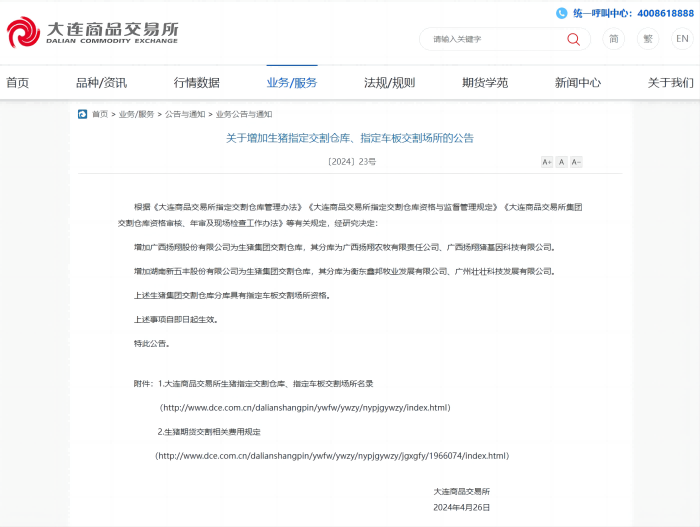Click the designated warehouse list URL link
700x527 pixels.
[305, 408]
